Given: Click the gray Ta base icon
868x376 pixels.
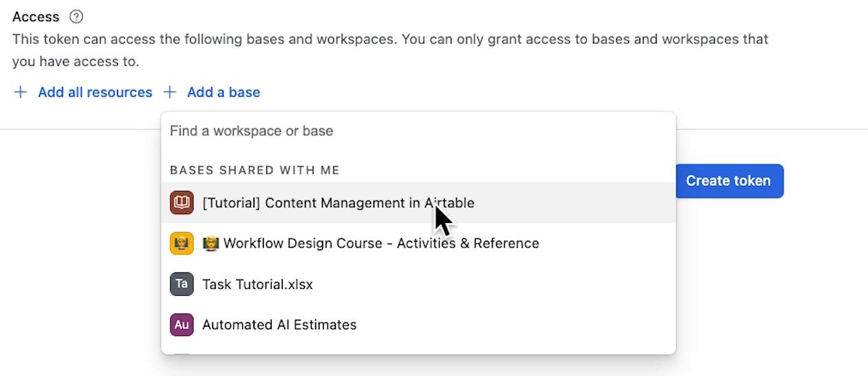Looking at the screenshot, I should (182, 283).
